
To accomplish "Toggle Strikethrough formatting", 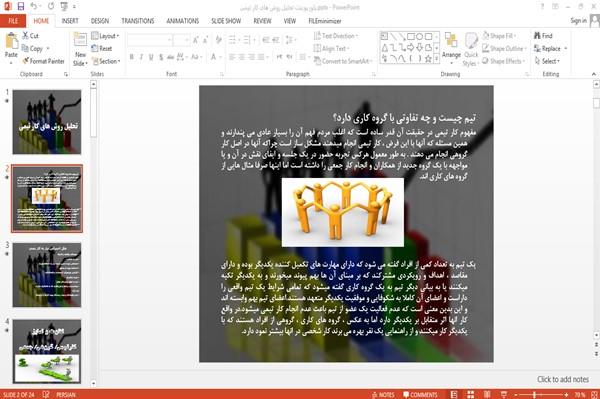I will (x=171, y=57).
